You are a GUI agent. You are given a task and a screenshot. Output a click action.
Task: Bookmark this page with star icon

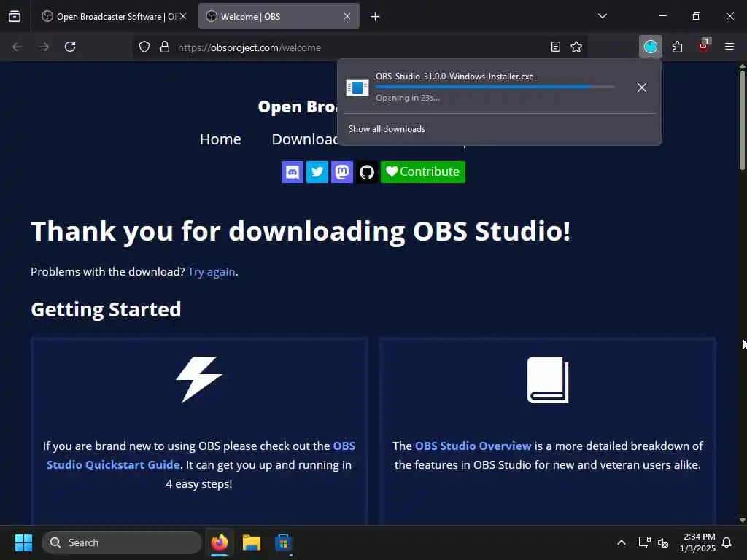576,47
